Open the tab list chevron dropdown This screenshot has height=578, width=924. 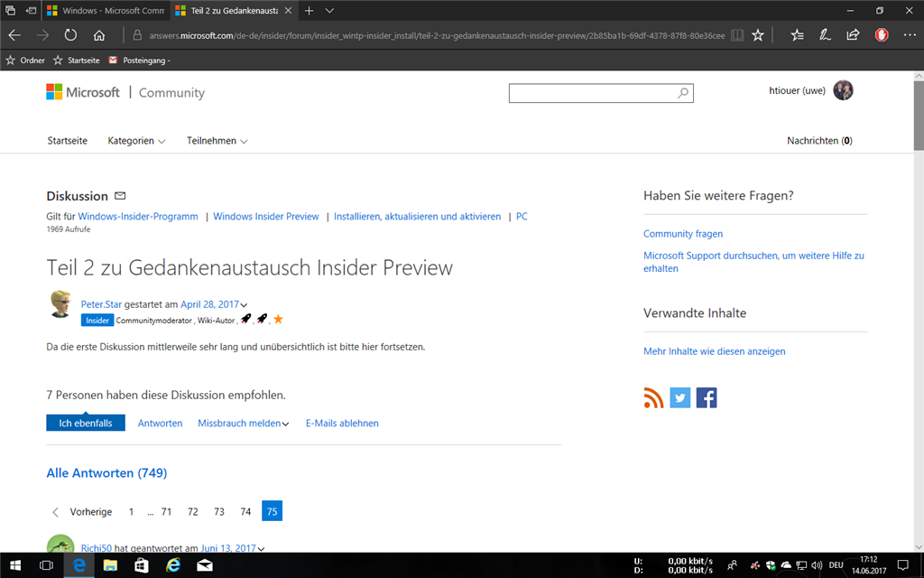pos(329,10)
